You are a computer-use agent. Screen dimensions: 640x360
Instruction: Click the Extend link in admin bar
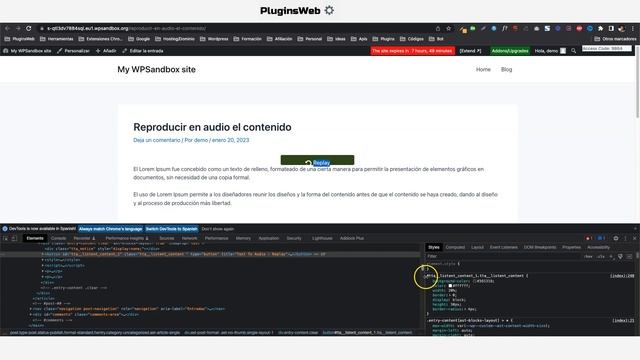coord(470,51)
